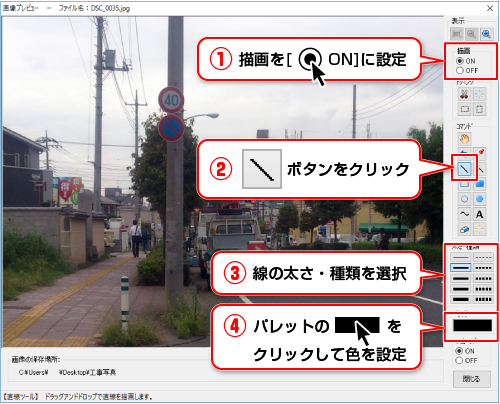The image size is (500, 404).
Task: Click the 【直線ツール】 status bar text
Action: pyautogui.click(x=21, y=397)
